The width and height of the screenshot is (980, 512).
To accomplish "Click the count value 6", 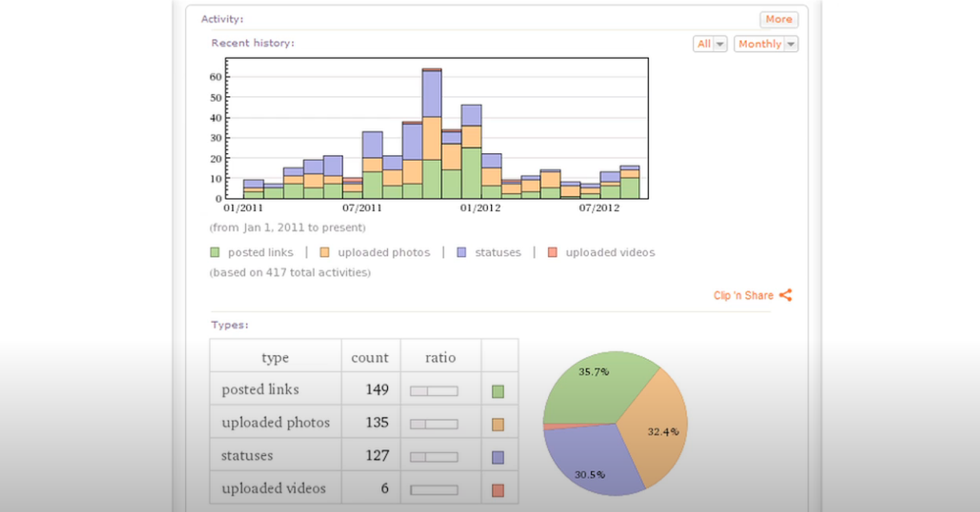I will click(x=384, y=488).
